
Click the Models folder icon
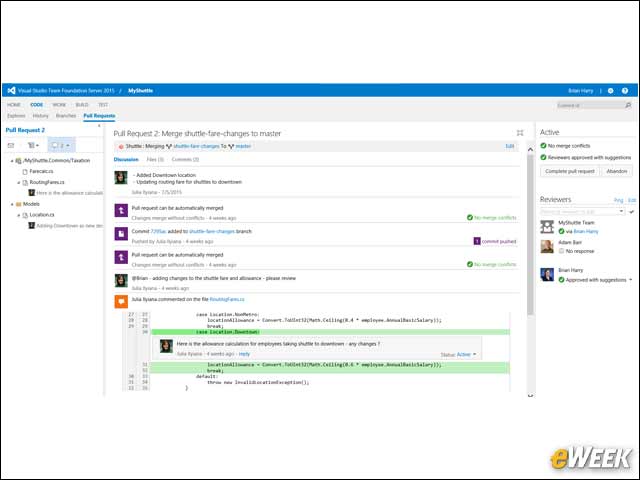click(18, 204)
